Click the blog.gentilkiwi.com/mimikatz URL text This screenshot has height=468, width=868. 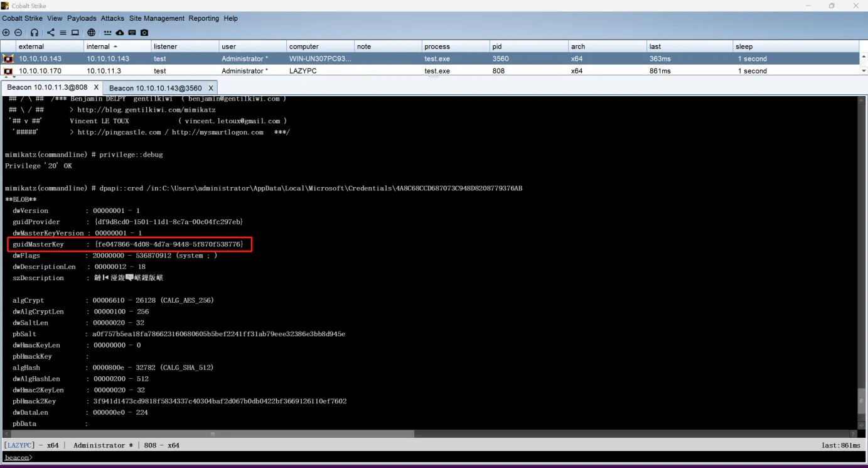pos(147,110)
